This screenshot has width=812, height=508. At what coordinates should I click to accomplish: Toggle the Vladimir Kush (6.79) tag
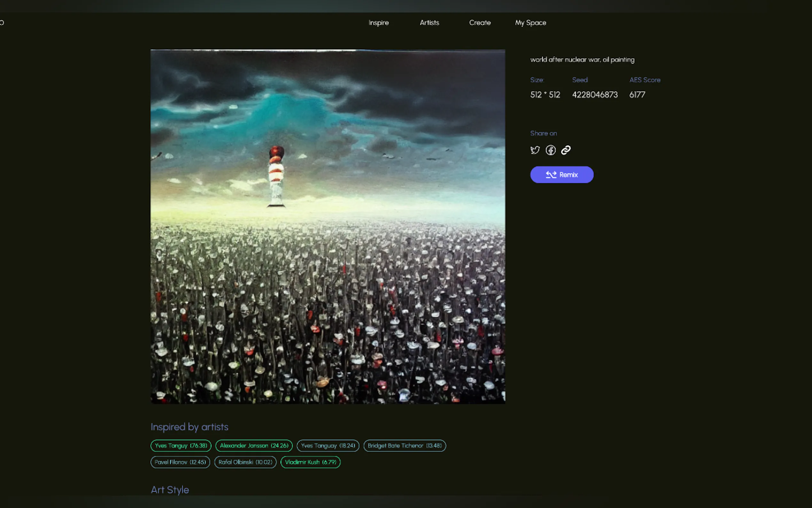click(x=310, y=462)
